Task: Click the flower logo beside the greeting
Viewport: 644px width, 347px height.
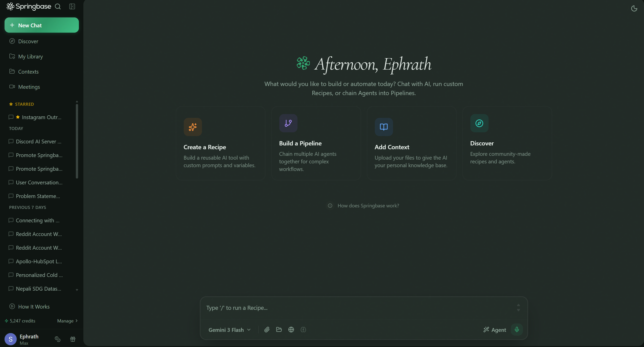Action: [303, 63]
